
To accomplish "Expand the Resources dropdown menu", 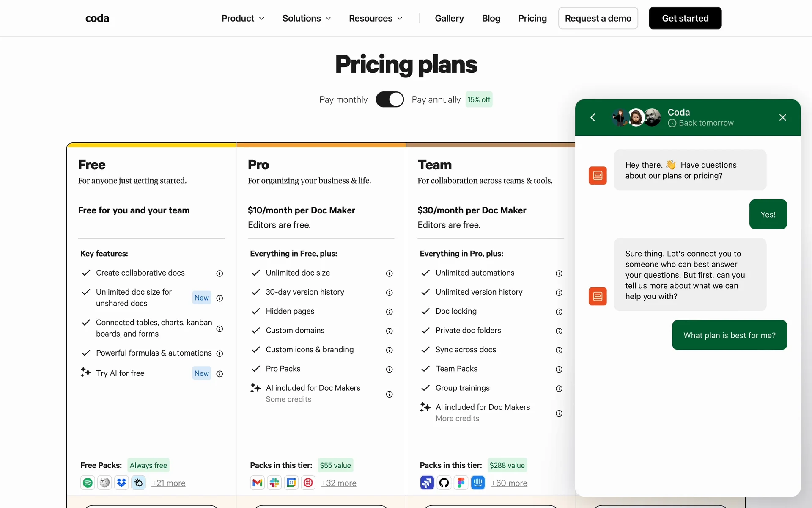I will pos(375,18).
